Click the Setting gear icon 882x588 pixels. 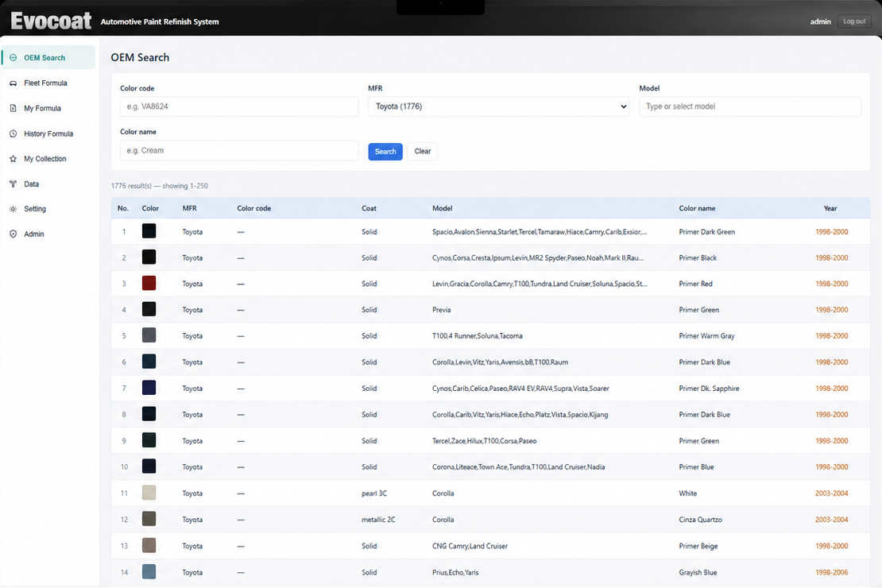[13, 209]
